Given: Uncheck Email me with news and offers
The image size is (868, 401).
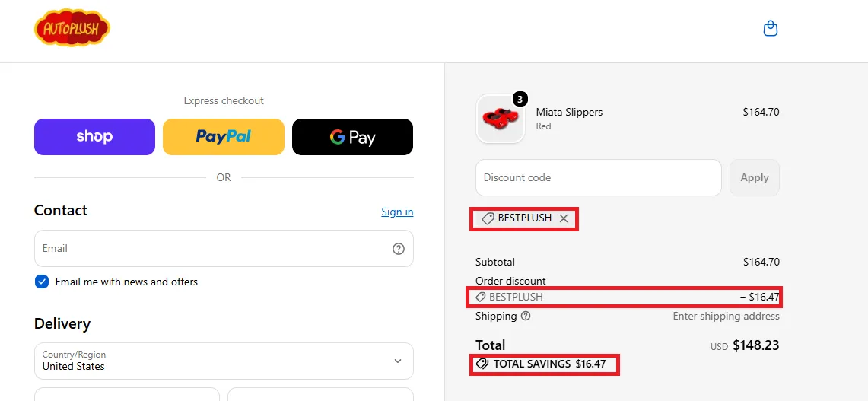Looking at the screenshot, I should 42,282.
